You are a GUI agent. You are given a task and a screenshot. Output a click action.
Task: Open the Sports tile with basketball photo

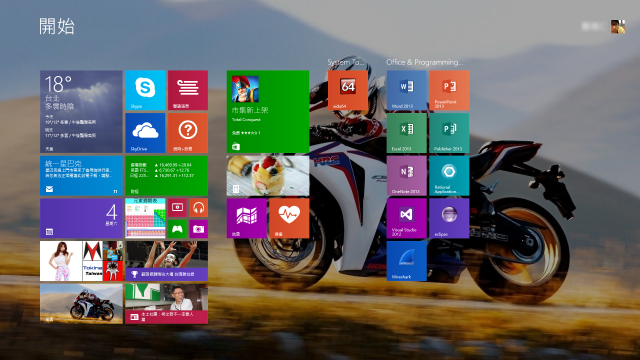coord(167,261)
